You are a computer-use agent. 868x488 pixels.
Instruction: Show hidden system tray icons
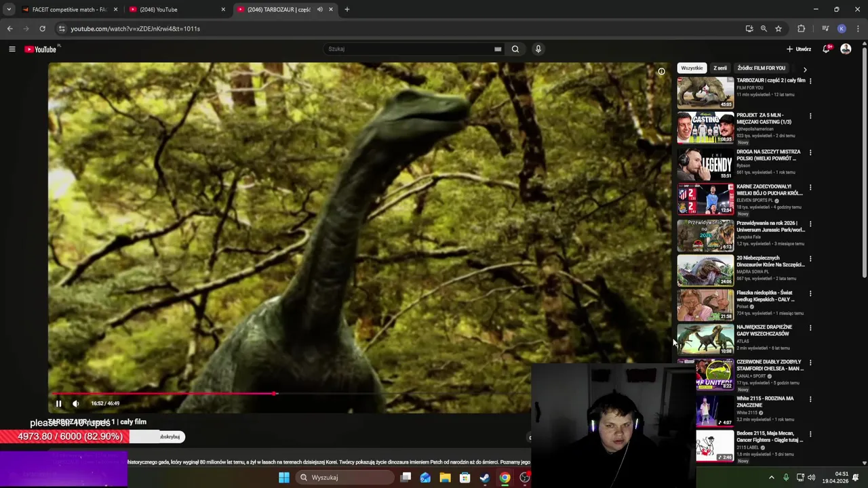pyautogui.click(x=771, y=477)
